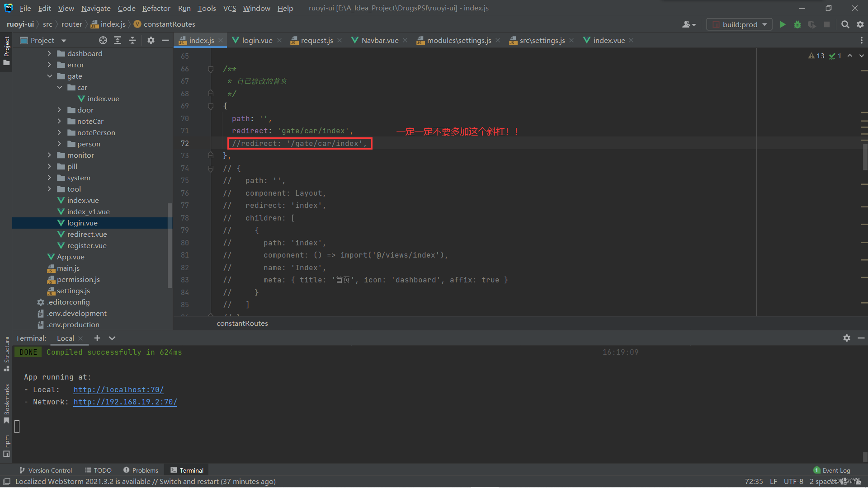
Task: Collapse the car folder
Action: click(59, 87)
